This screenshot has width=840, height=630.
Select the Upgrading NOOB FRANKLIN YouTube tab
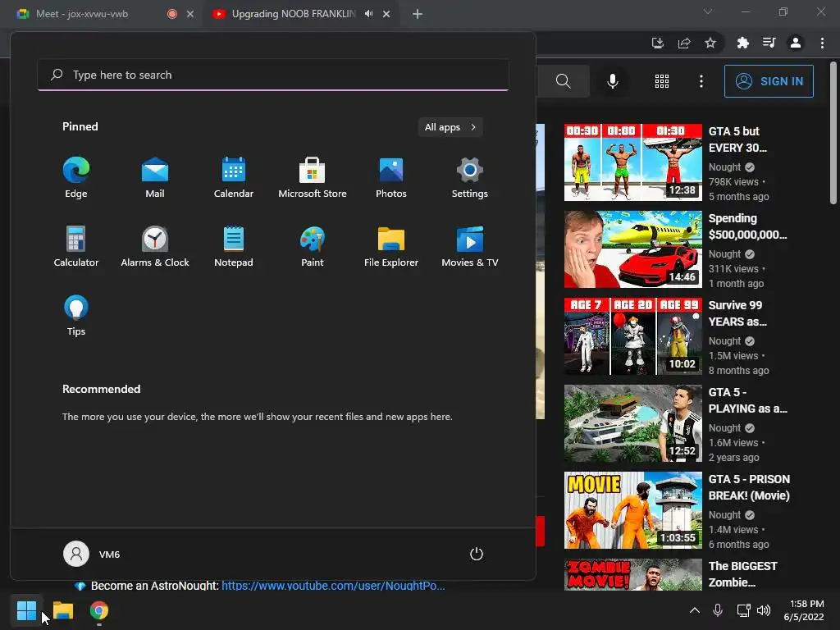(x=293, y=14)
